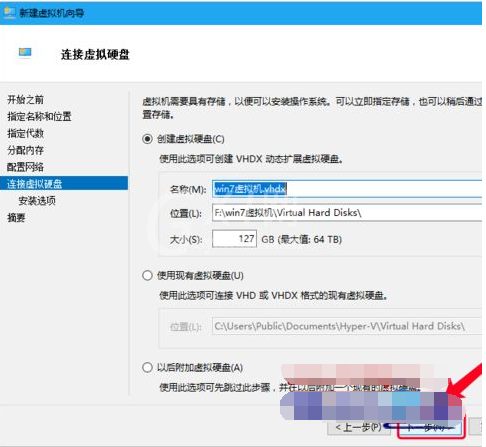Select the 以后附加虚拟硬盘(A) radio button
This screenshot has height=447, width=486.
click(147, 367)
